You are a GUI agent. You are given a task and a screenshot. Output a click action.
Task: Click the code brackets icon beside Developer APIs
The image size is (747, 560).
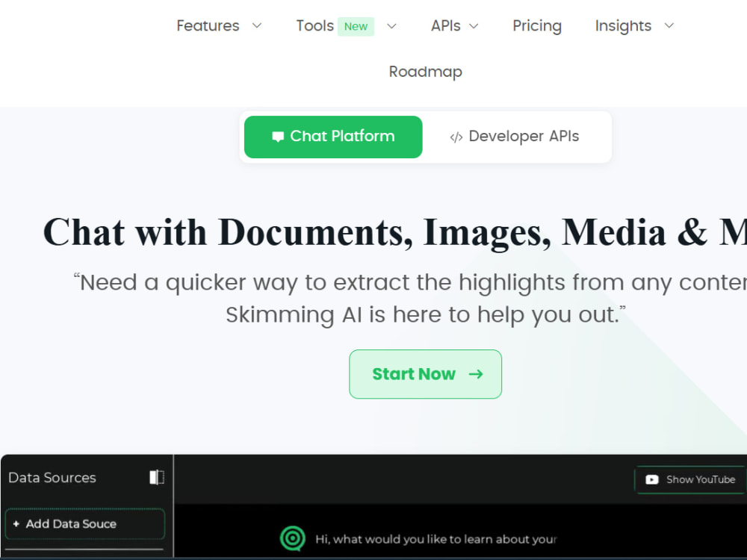click(456, 137)
